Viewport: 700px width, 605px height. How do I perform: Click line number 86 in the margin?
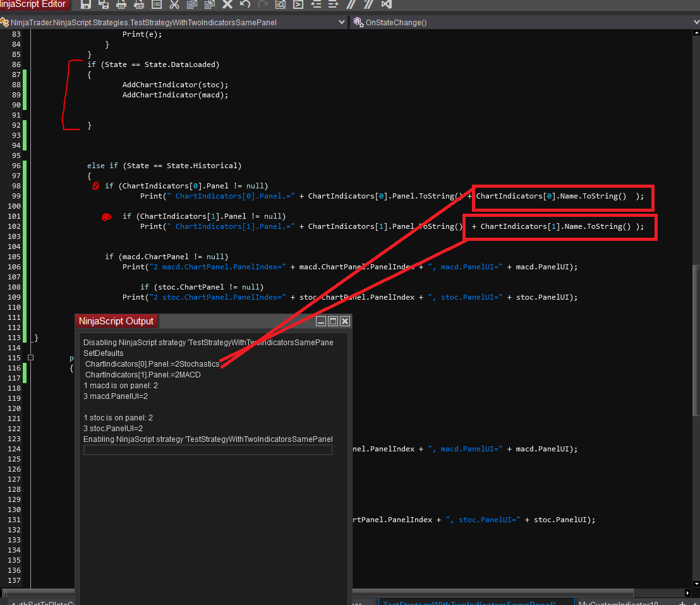pos(16,64)
